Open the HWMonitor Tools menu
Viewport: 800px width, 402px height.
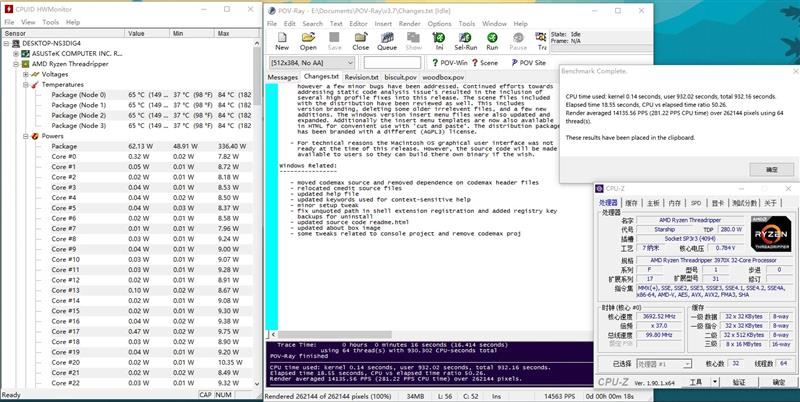(51, 22)
